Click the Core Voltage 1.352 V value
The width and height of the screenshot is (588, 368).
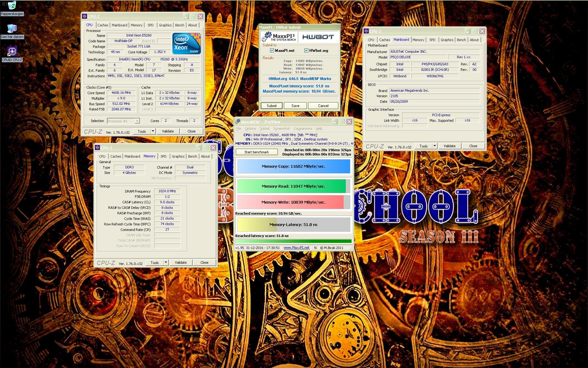160,52
